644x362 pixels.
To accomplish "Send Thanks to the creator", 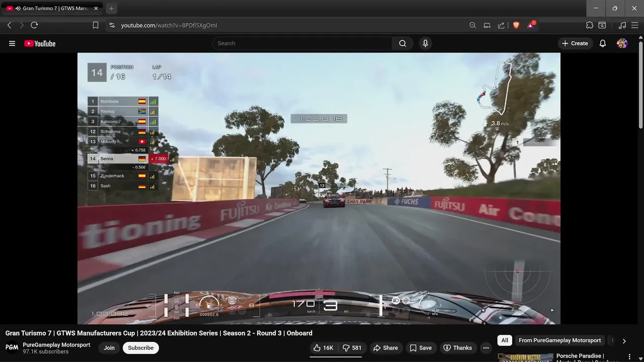I will [x=457, y=348].
